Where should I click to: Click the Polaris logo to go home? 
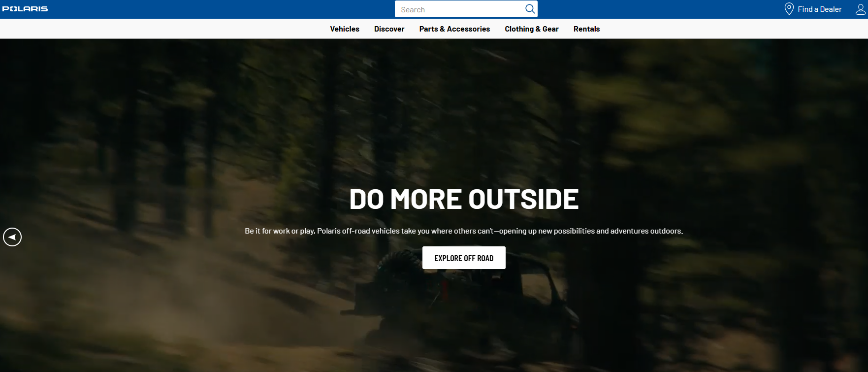click(25, 9)
